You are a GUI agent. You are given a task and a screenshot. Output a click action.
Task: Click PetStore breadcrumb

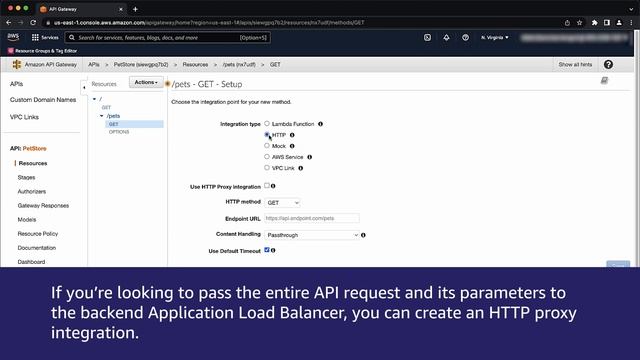click(141, 64)
